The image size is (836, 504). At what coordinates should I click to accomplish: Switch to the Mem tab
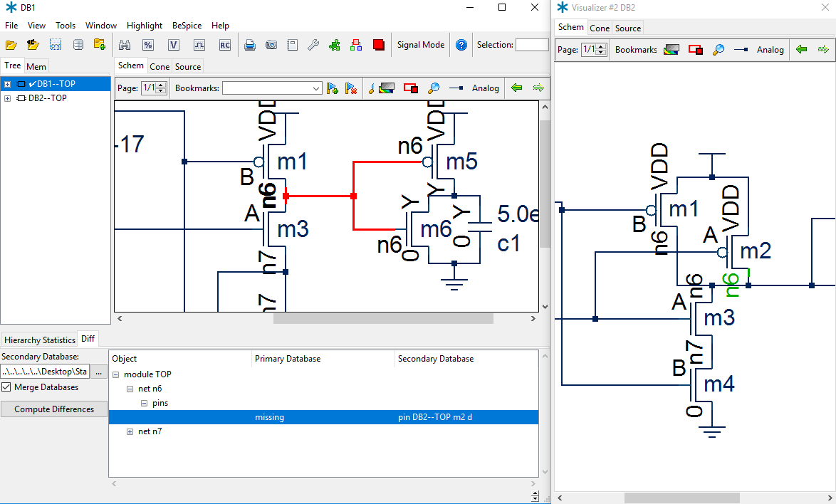pyautogui.click(x=36, y=67)
